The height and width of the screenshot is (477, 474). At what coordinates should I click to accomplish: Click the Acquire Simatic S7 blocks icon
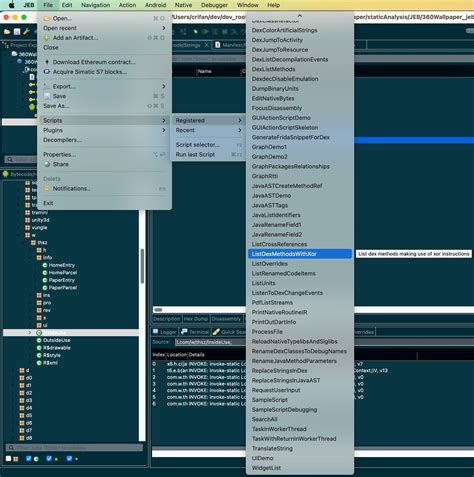47,72
